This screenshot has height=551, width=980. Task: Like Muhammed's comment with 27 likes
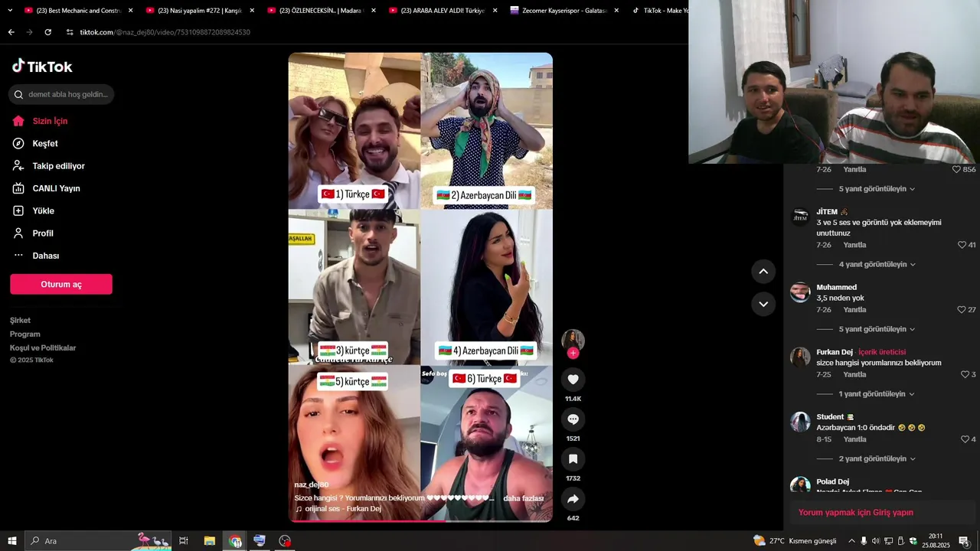click(x=962, y=310)
